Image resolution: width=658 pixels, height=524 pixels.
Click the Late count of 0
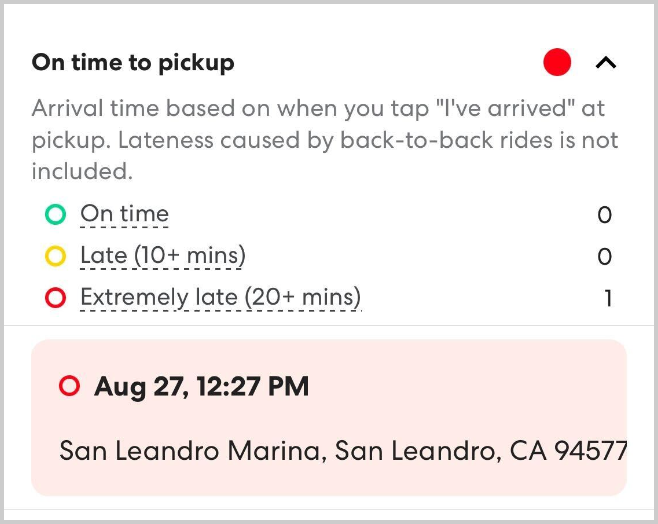pyautogui.click(x=604, y=257)
